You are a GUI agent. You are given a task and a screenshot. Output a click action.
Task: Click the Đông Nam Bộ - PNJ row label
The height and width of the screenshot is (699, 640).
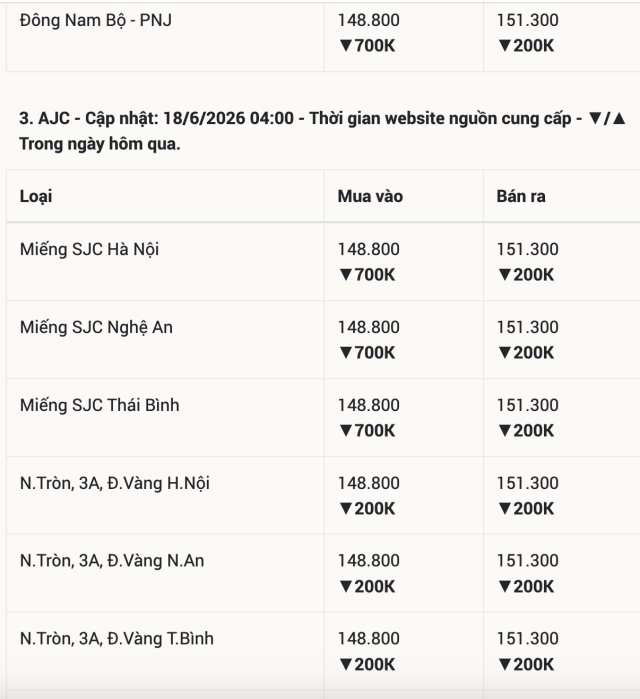tap(95, 21)
